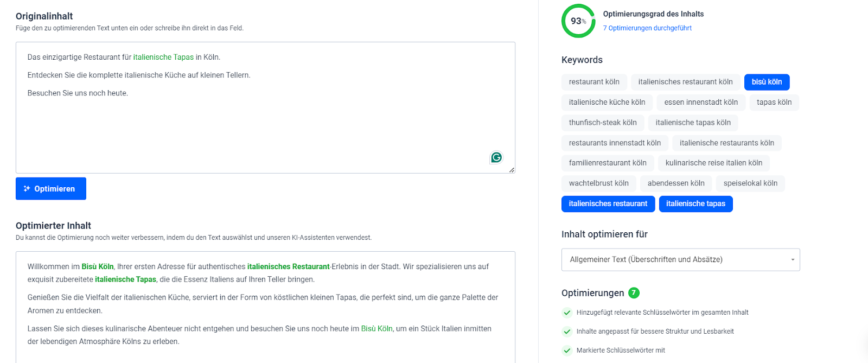Deselect the bisù köln keyword
The height and width of the screenshot is (363, 868).
[x=767, y=82]
